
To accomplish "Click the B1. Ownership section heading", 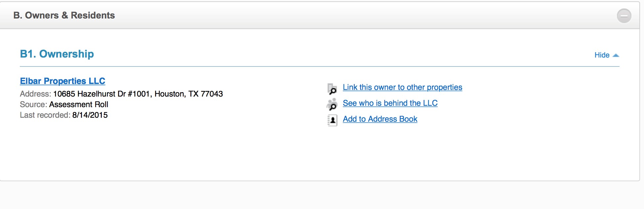I will click(57, 54).
